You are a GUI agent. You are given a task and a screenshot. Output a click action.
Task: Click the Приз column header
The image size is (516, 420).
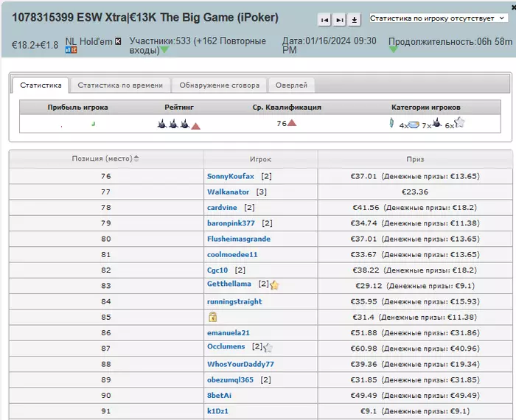pyautogui.click(x=415, y=159)
